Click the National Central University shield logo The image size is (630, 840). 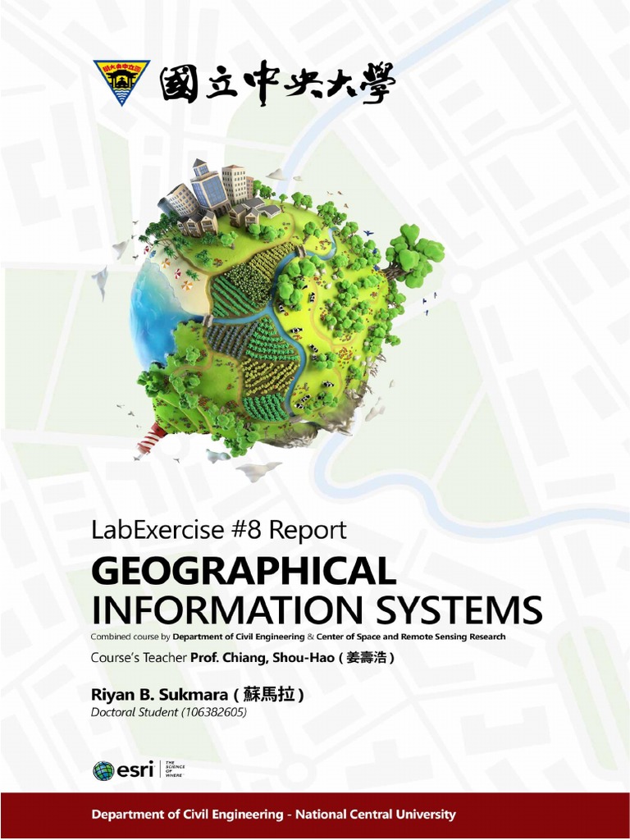pos(121,83)
